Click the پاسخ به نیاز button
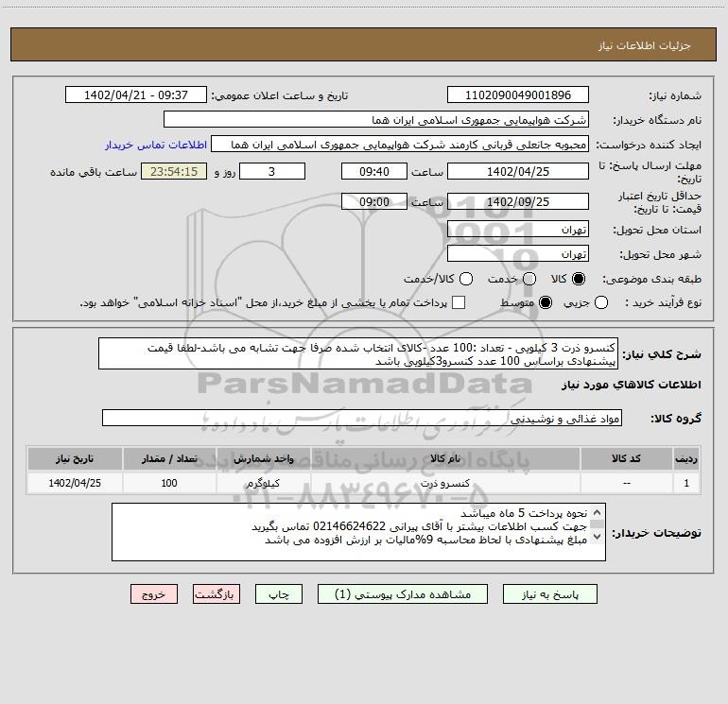This screenshot has height=704, width=728. (x=550, y=594)
